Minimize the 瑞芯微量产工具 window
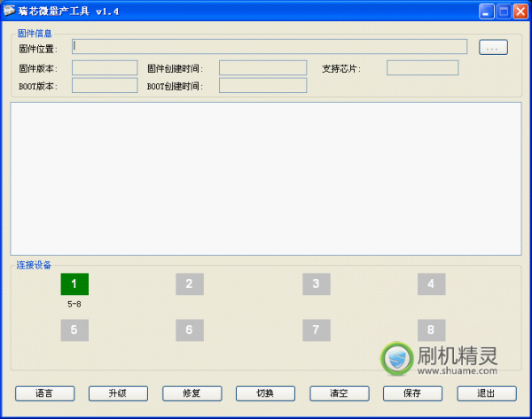This screenshot has width=532, height=419. [x=487, y=12]
